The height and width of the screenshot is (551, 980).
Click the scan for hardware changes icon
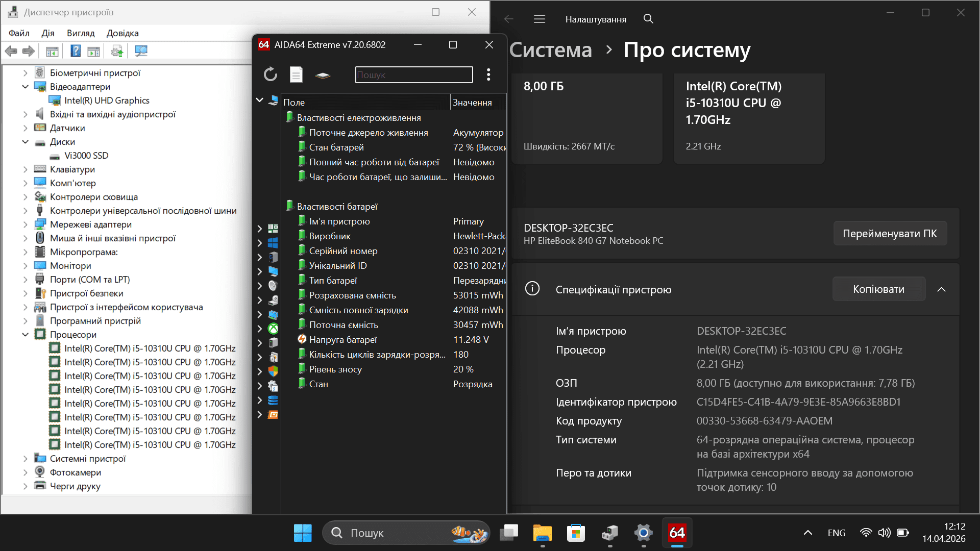(141, 51)
